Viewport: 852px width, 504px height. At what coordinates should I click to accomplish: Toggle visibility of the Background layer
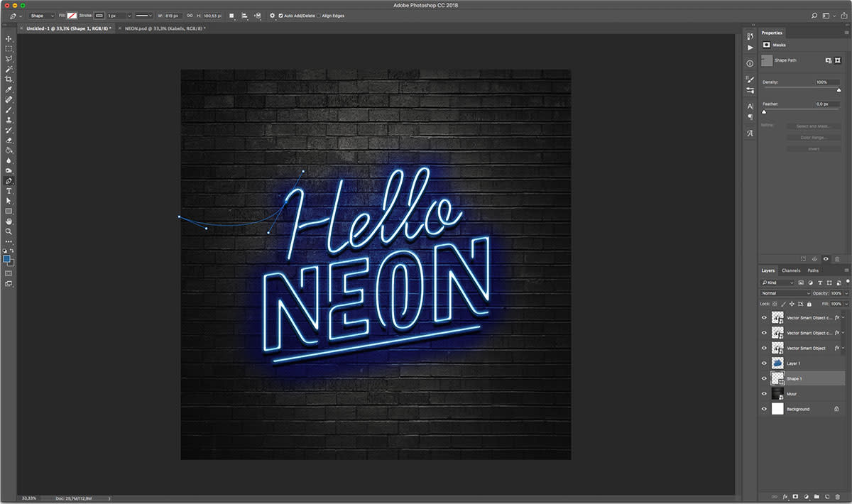tap(765, 409)
